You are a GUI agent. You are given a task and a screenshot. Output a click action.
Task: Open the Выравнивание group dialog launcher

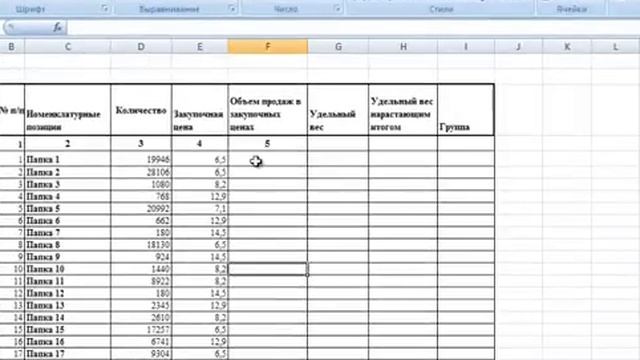click(x=232, y=8)
